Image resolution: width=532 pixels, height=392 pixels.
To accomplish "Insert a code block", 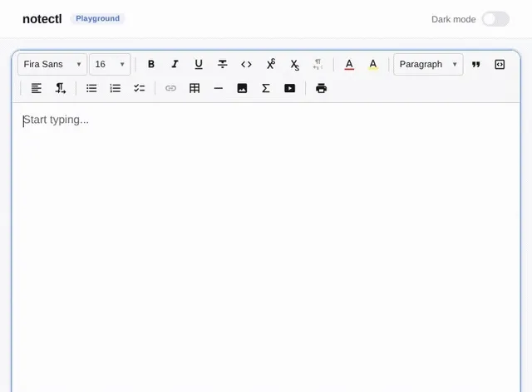I will 500,65.
